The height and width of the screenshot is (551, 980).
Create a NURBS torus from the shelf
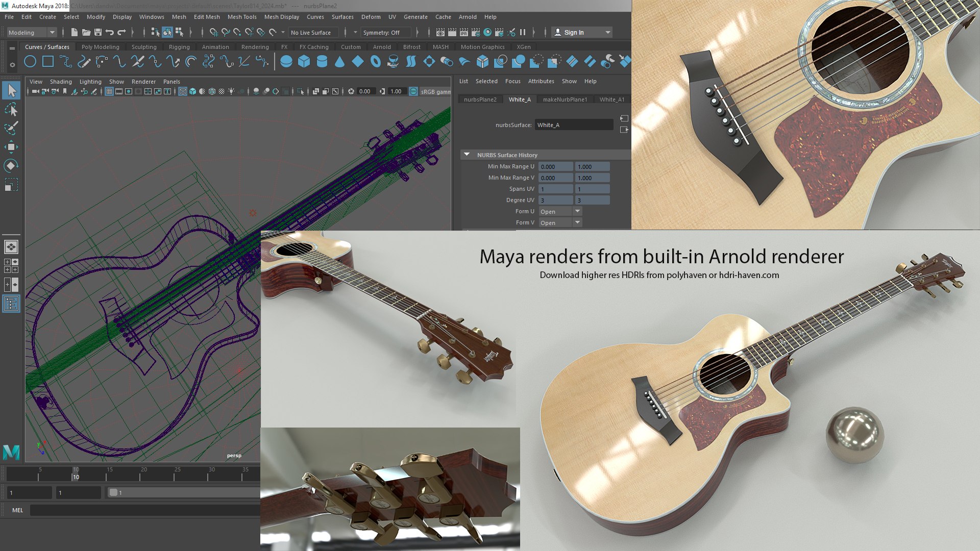(x=376, y=62)
